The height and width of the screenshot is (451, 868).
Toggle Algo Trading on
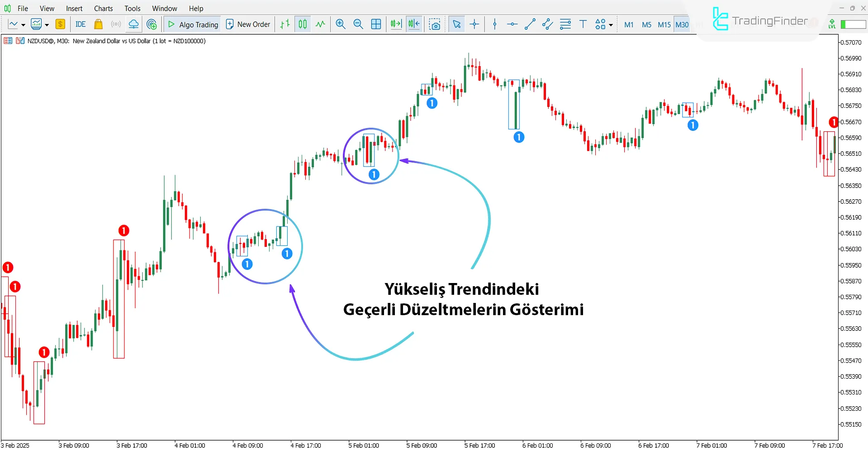192,24
